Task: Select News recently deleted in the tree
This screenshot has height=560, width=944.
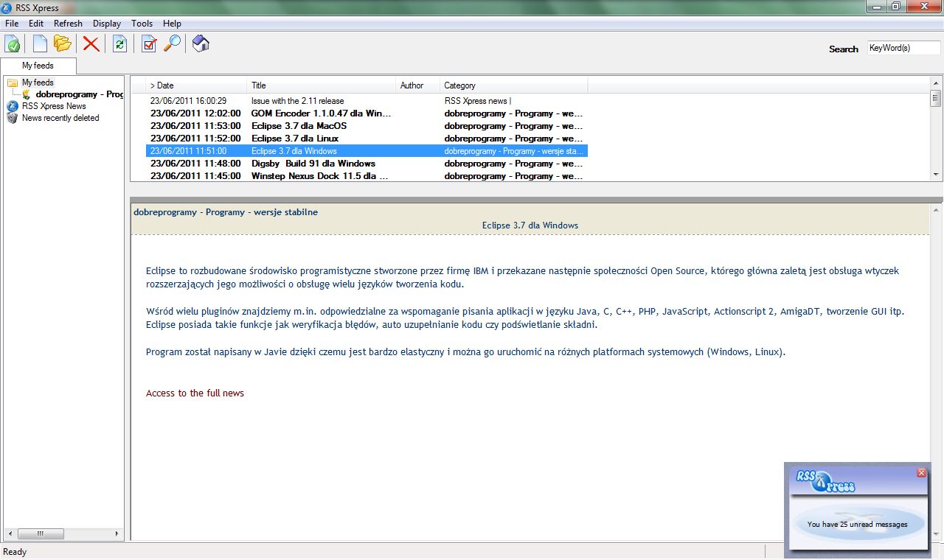Action: 60,118
